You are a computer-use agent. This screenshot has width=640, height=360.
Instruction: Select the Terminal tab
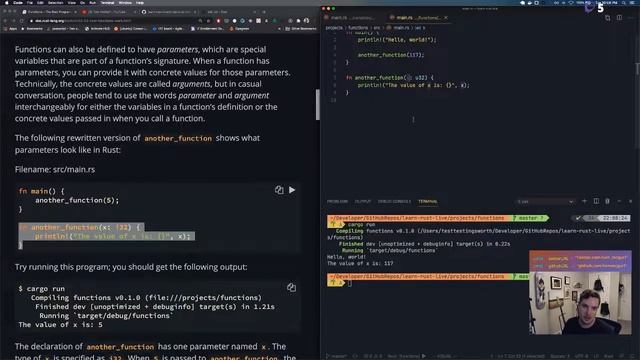point(427,202)
